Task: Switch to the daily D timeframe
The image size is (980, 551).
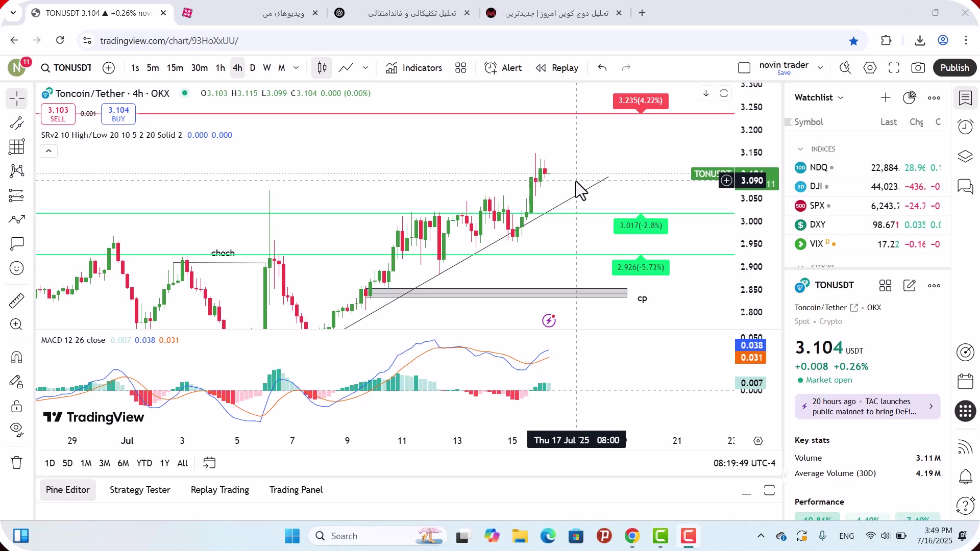Action: [x=253, y=68]
